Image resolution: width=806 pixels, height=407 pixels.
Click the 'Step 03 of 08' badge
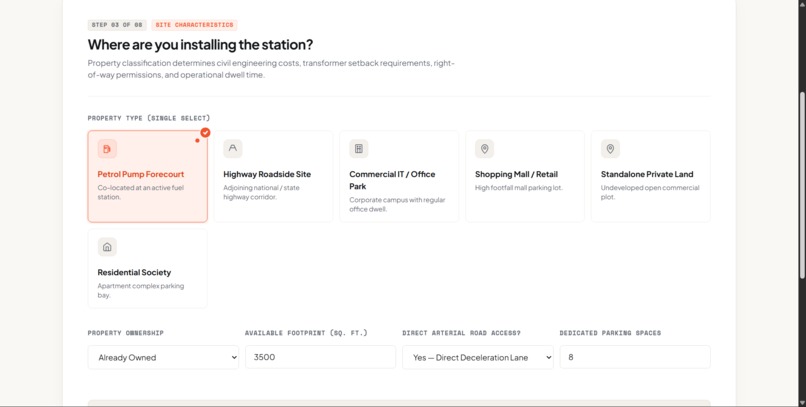tap(117, 25)
